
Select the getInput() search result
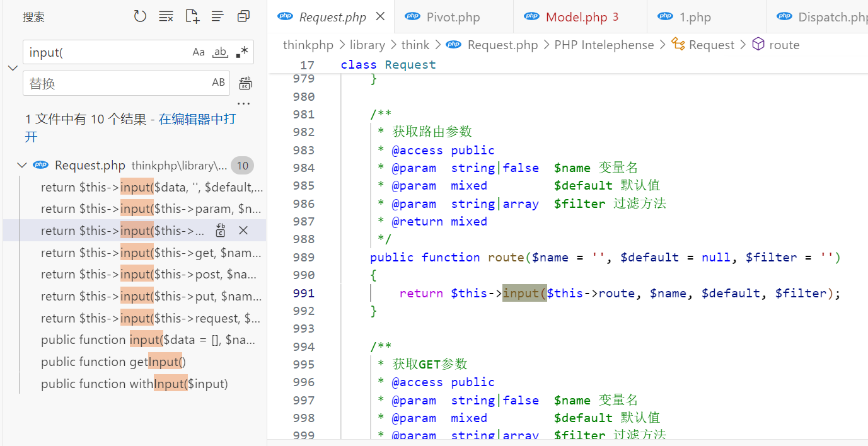click(x=113, y=362)
